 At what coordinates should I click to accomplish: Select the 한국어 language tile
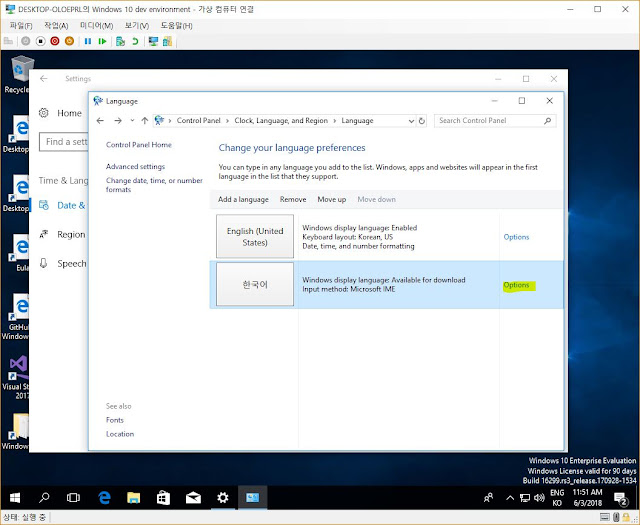(255, 284)
